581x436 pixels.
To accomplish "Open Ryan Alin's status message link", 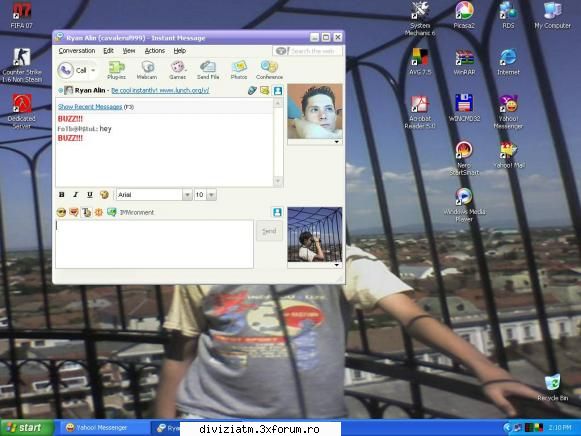I will 160,90.
